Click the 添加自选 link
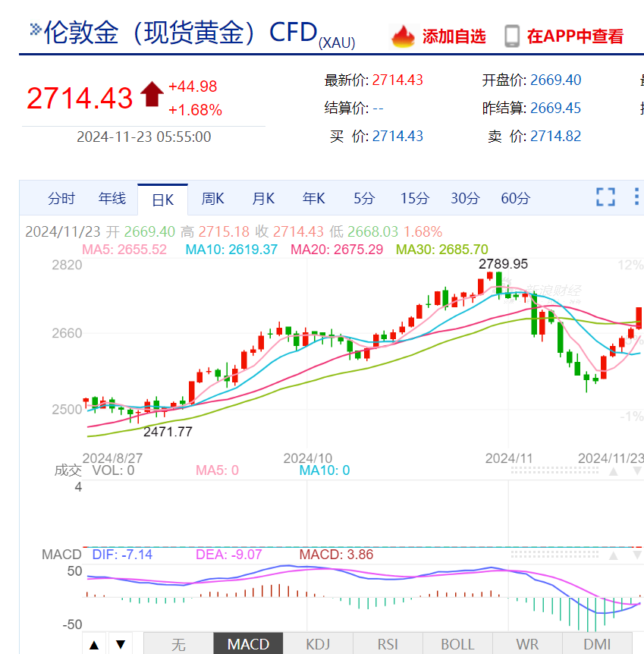This screenshot has height=654, width=644. click(454, 36)
